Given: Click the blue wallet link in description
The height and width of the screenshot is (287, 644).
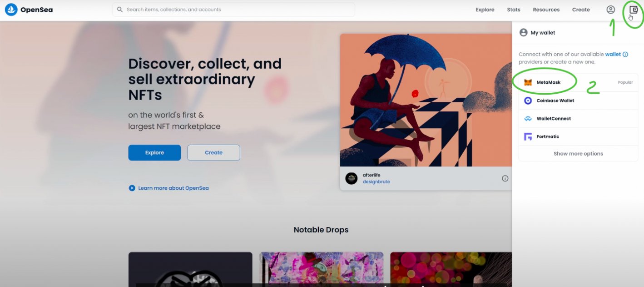Looking at the screenshot, I should [613, 54].
